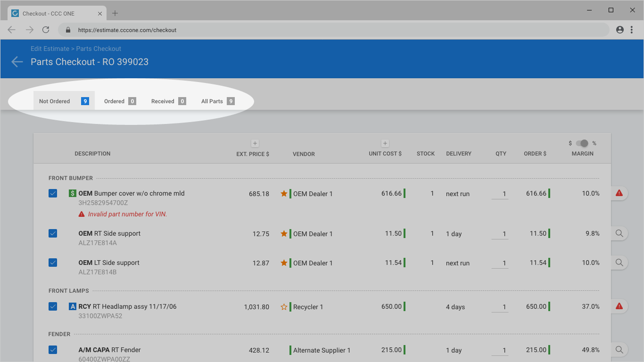Edit quantity field for LT Side support

coord(500,263)
